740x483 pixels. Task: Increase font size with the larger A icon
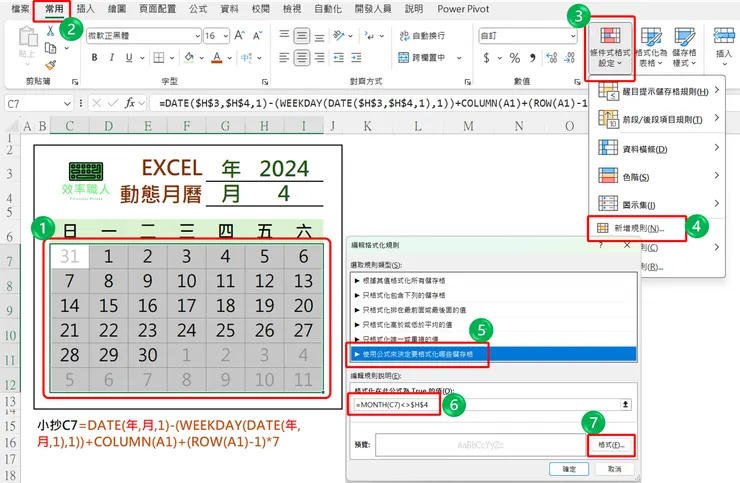[239, 35]
